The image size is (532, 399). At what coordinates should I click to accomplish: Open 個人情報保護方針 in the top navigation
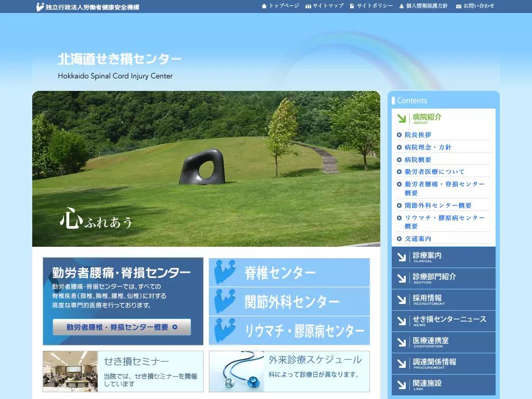coord(427,6)
